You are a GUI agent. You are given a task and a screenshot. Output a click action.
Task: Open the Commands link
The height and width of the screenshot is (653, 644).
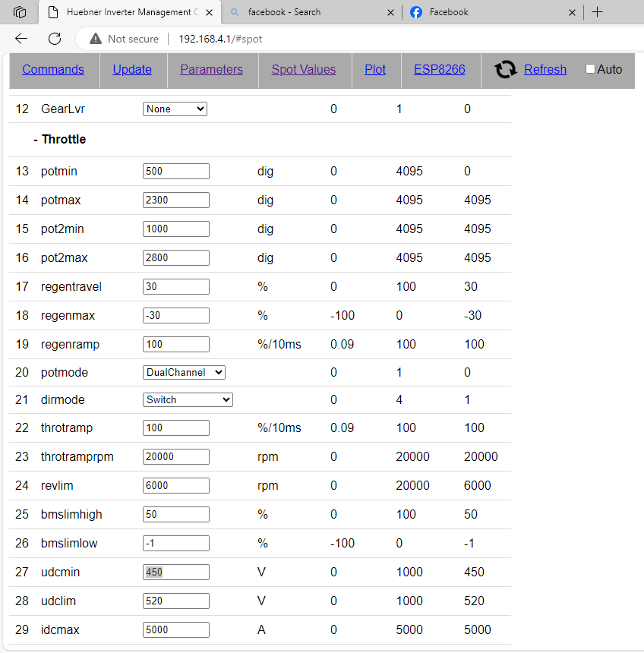(53, 70)
